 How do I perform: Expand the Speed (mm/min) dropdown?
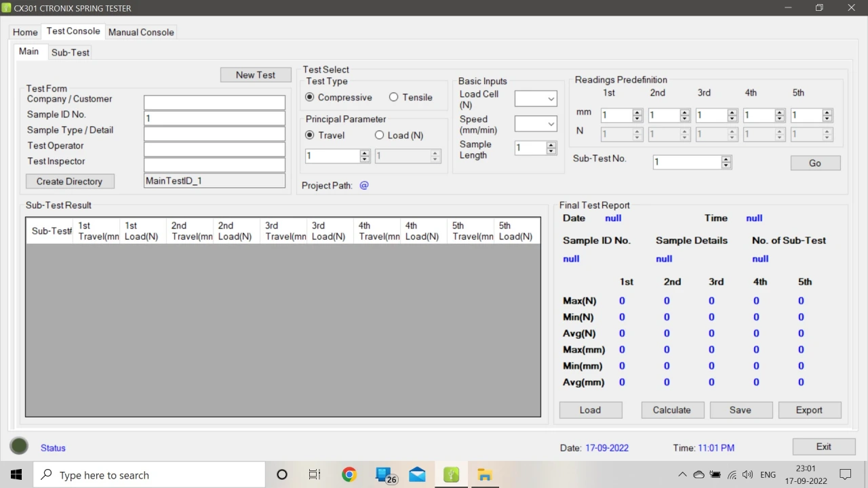coord(550,124)
